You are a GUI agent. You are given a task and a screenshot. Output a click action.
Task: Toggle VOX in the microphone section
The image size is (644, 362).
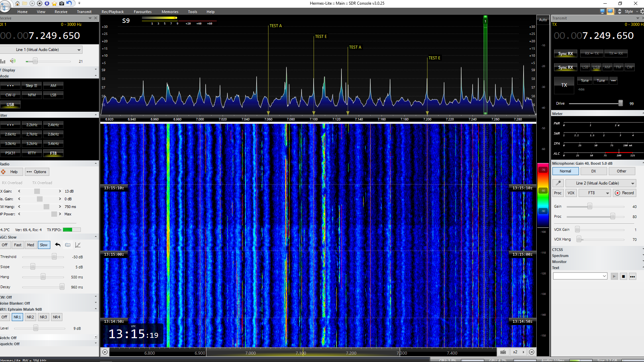(x=571, y=193)
